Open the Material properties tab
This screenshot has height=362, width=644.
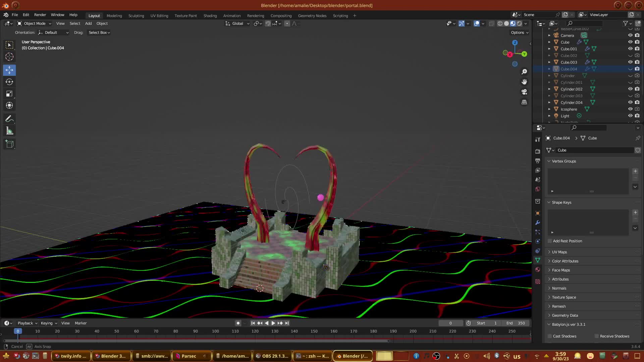coord(538,269)
